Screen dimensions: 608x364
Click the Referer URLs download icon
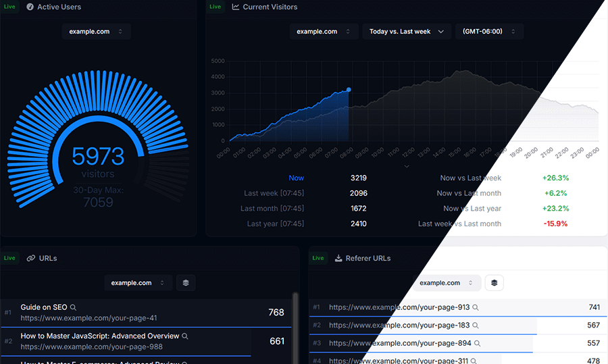[338, 258]
